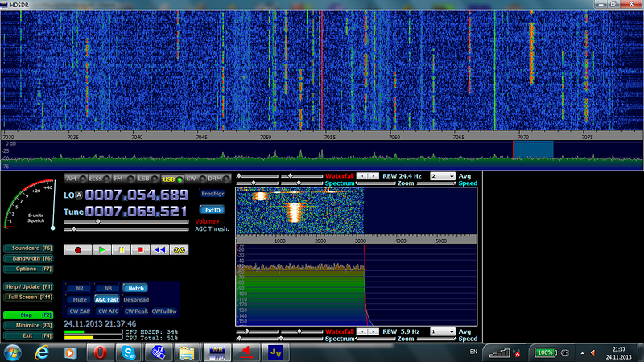Viewport: 644px width, 362px height.
Task: Click the LO frequency display 0007.054.689
Action: point(136,195)
